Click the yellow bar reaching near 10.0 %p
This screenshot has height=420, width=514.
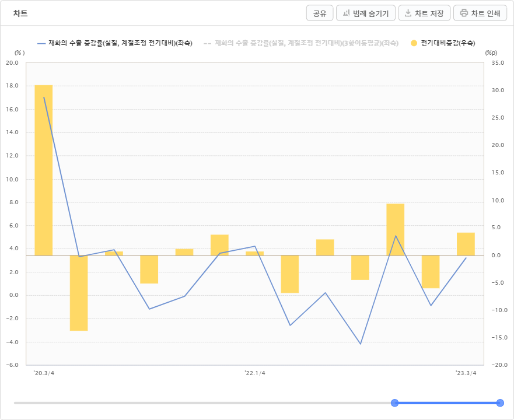[396, 229]
